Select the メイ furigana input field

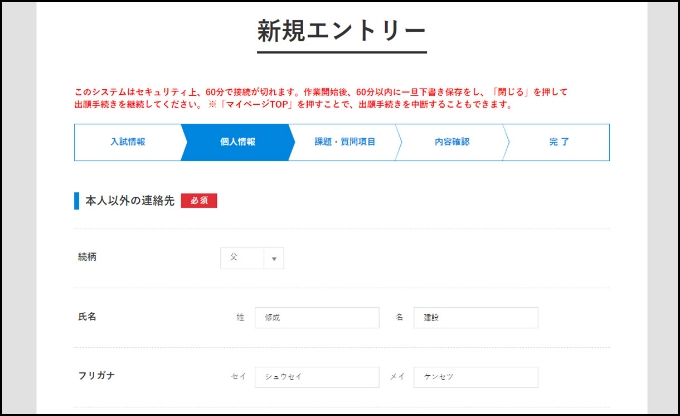(x=475, y=377)
